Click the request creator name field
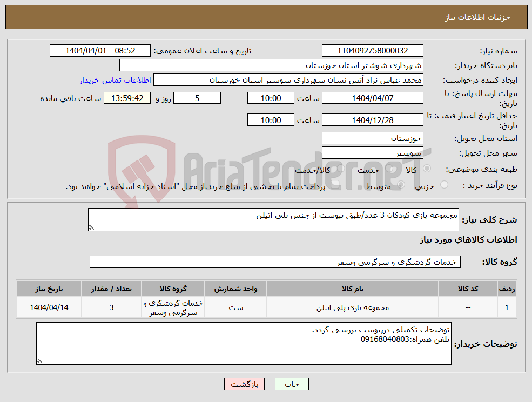 288,80
